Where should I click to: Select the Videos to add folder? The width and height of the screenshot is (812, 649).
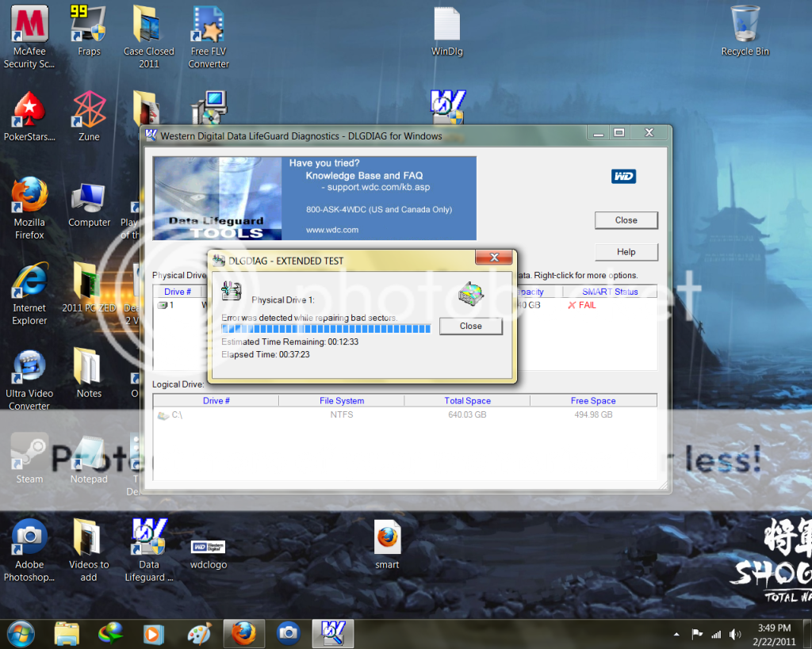tap(89, 551)
